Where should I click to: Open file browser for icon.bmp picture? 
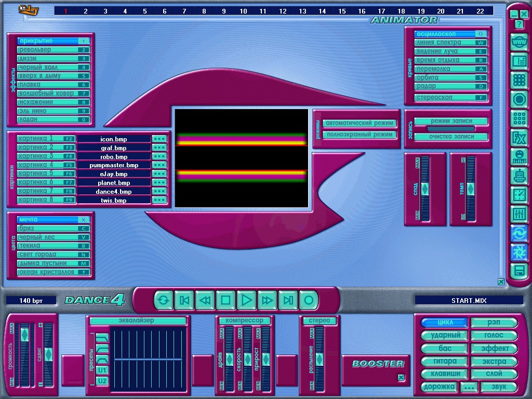159,139
